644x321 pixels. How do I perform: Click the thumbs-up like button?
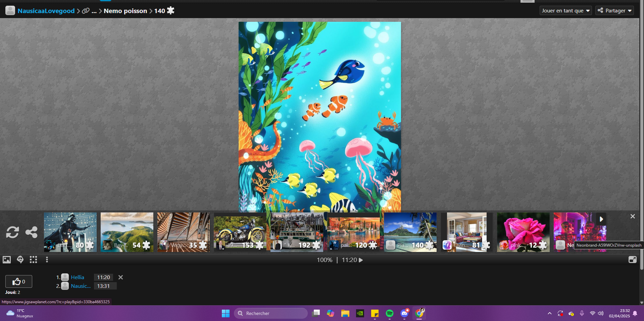[19, 281]
